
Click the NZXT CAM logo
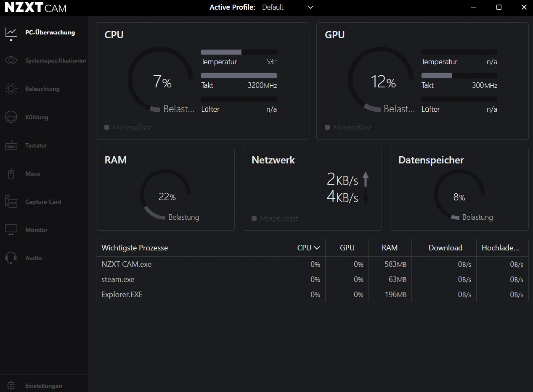(x=35, y=8)
